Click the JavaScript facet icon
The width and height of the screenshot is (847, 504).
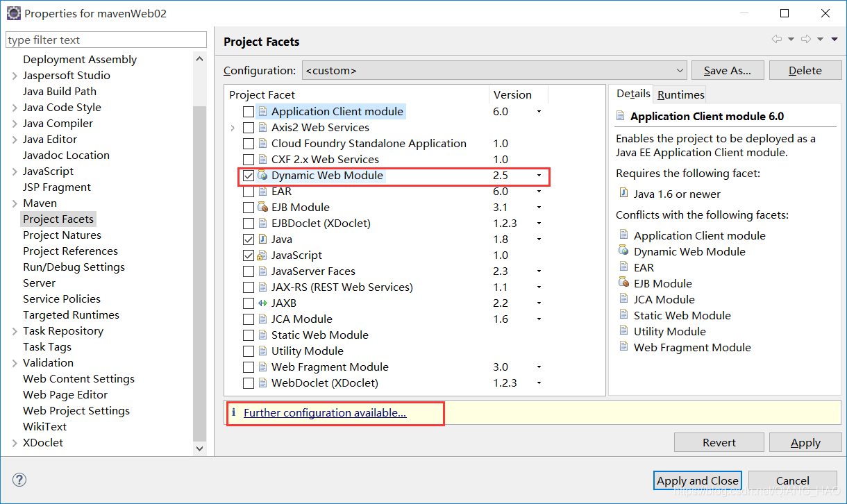(x=262, y=255)
